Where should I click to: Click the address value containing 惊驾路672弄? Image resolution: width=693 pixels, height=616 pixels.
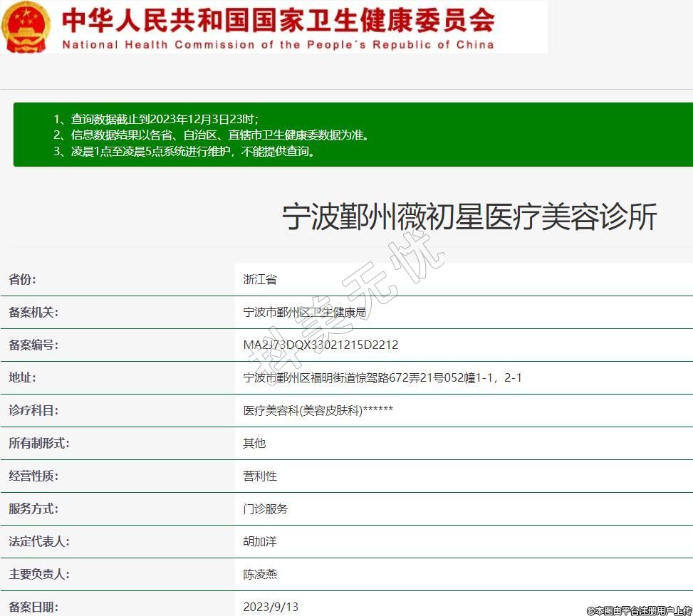pos(382,377)
